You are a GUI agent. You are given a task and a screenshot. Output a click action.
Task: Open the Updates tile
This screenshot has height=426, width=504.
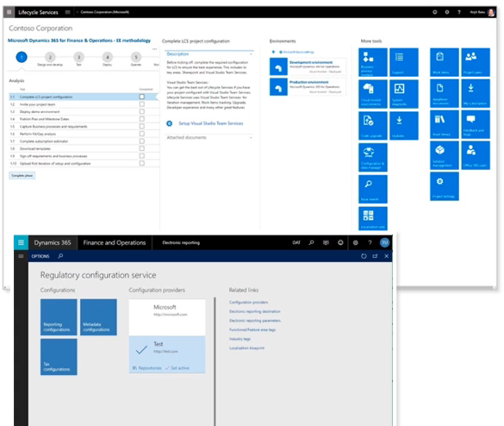click(x=404, y=126)
